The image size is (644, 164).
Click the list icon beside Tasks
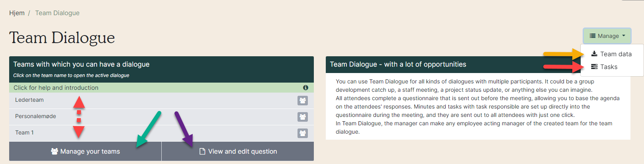click(x=594, y=67)
